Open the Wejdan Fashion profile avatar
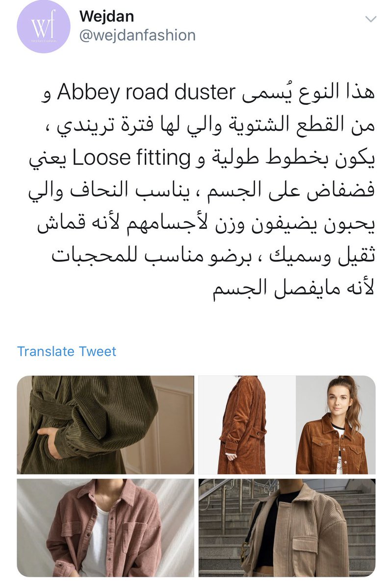Image resolution: width=391 pixels, height=588 pixels. click(x=43, y=26)
